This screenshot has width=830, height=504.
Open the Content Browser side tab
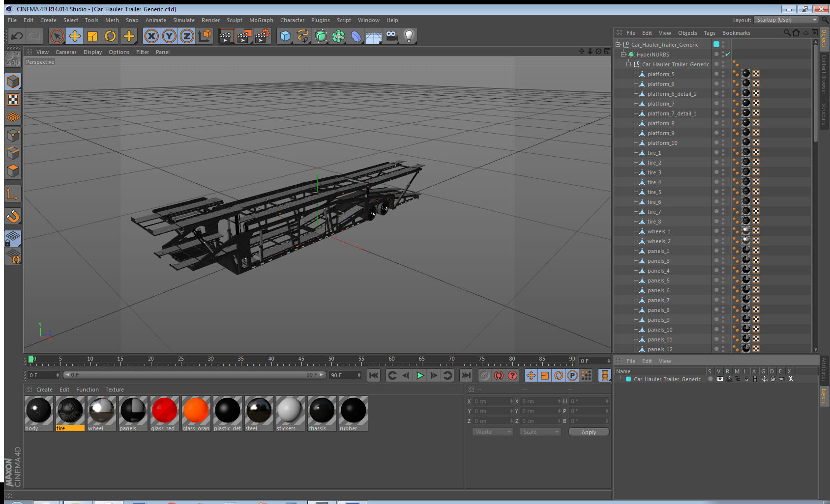pos(824,74)
